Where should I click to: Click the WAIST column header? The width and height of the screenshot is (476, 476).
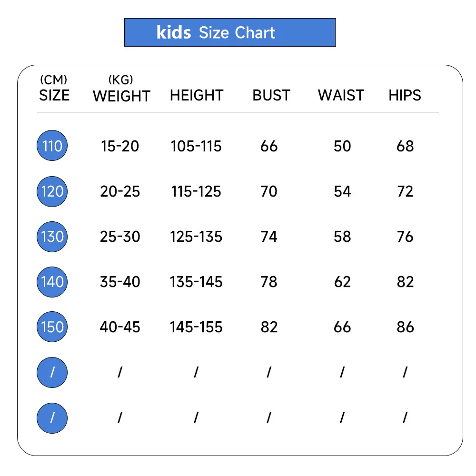point(341,95)
